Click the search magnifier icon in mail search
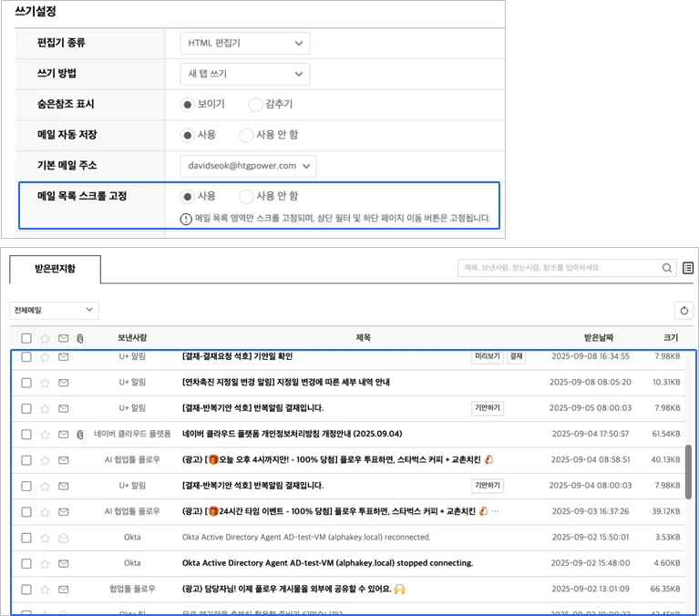The image size is (699, 616). [667, 268]
